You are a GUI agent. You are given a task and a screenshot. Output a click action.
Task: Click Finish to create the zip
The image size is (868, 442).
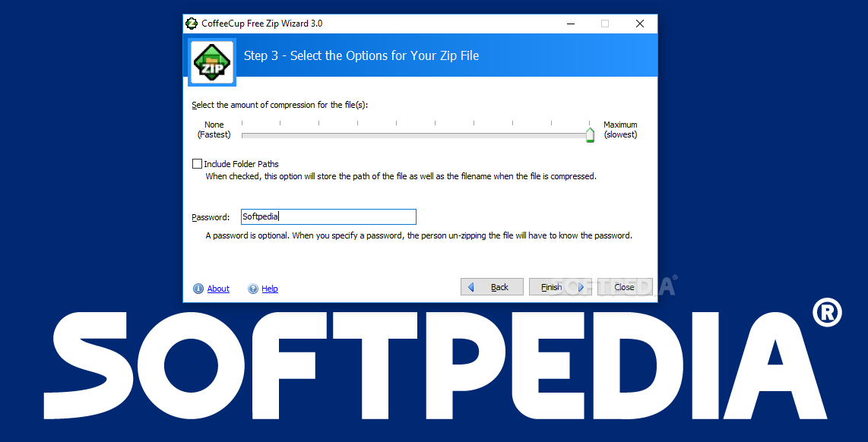560,287
